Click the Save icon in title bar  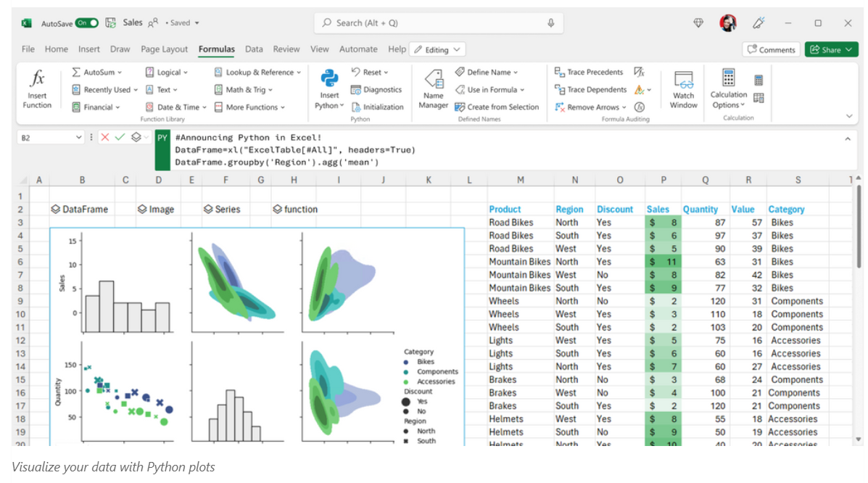click(111, 22)
